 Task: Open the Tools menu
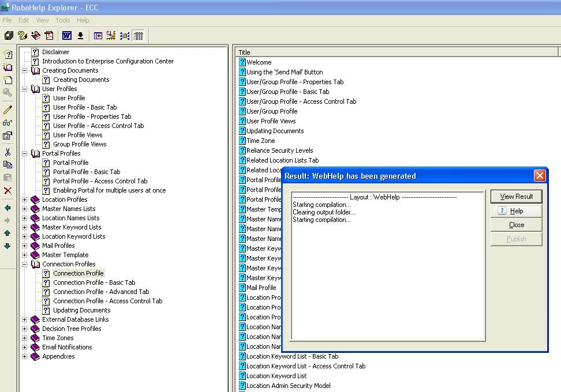[x=62, y=20]
